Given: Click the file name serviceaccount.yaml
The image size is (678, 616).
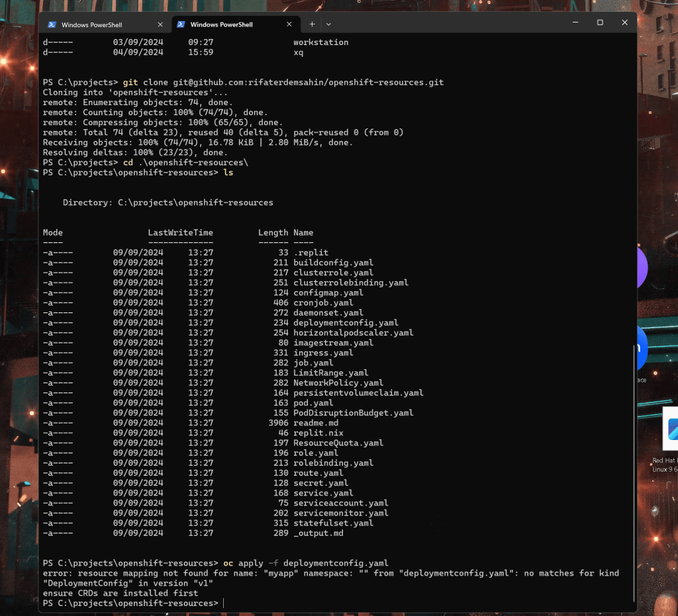Looking at the screenshot, I should coord(341,503).
